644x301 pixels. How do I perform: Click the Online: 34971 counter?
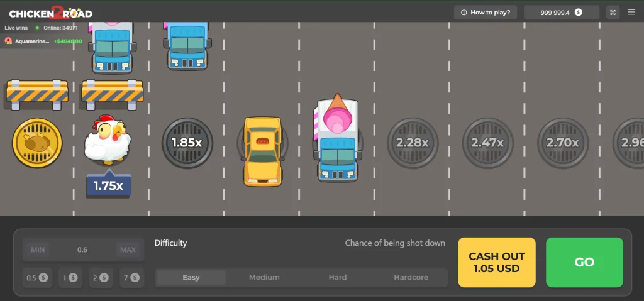[62, 28]
